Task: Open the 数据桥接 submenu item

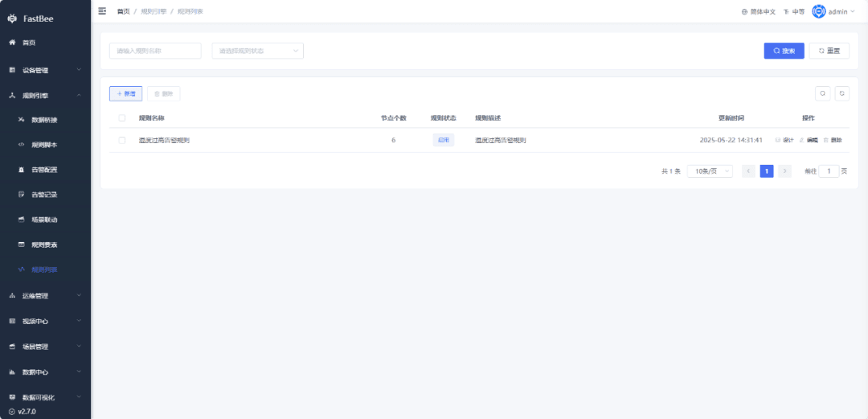Action: tap(45, 120)
